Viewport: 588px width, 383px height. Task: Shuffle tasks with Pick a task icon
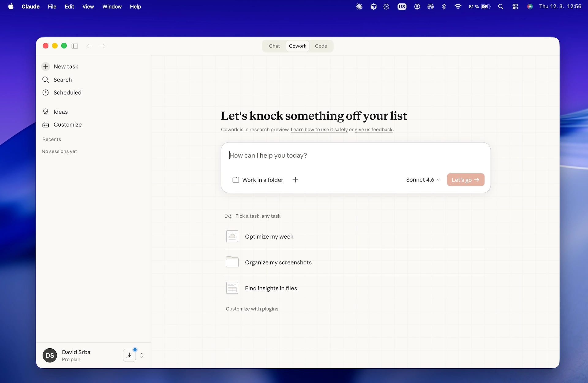[x=228, y=216]
